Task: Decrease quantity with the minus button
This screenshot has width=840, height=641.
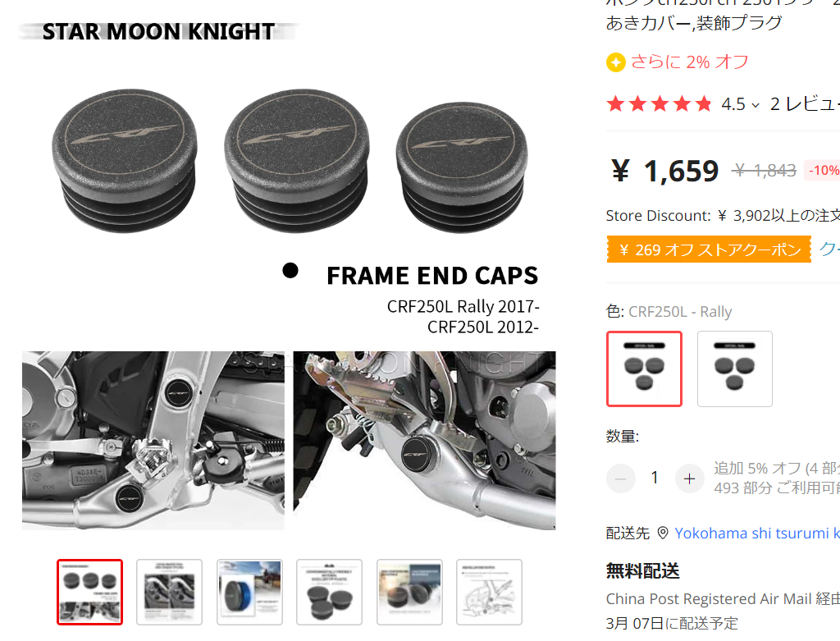Action: pos(621,478)
